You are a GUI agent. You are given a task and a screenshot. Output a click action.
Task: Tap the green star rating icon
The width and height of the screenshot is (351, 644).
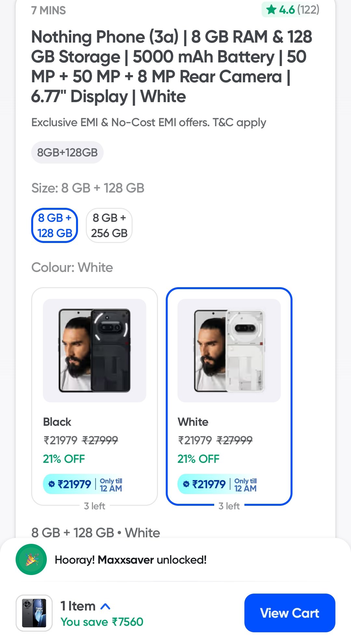(x=271, y=10)
